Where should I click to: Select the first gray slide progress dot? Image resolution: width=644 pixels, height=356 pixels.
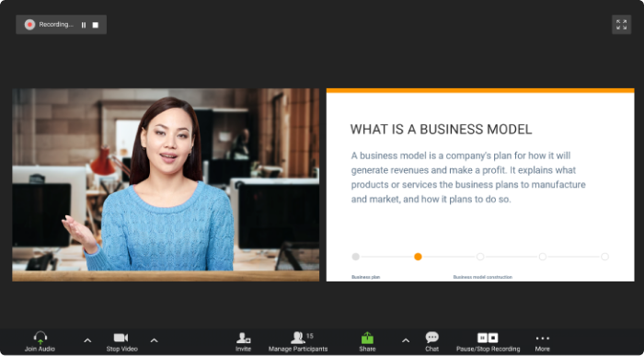pyautogui.click(x=356, y=257)
